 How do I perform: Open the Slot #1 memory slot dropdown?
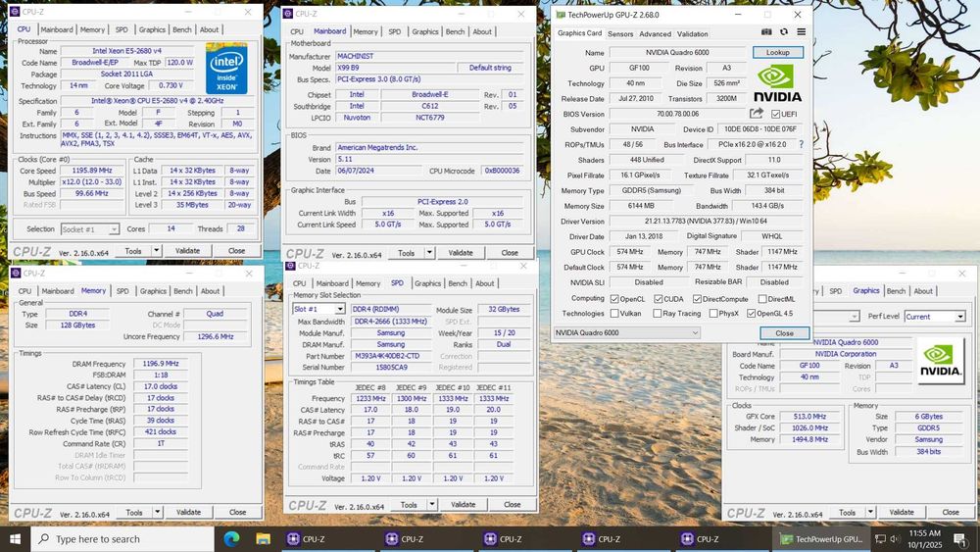tap(340, 309)
